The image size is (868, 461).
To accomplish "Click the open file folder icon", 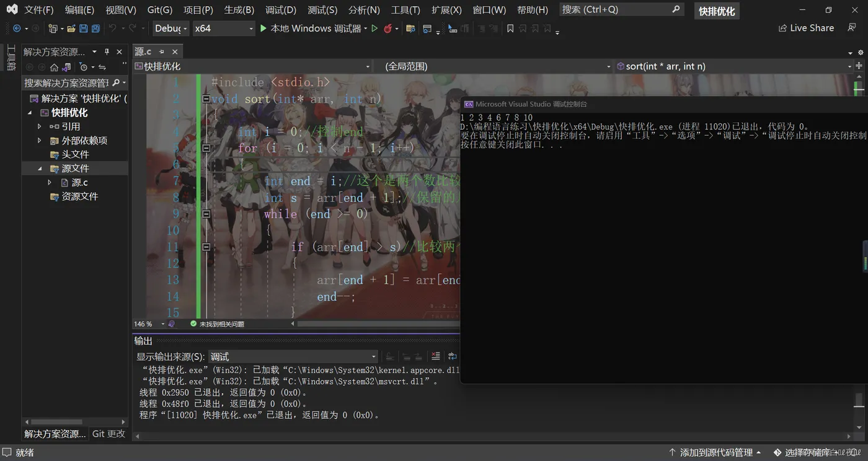I will [x=71, y=29].
